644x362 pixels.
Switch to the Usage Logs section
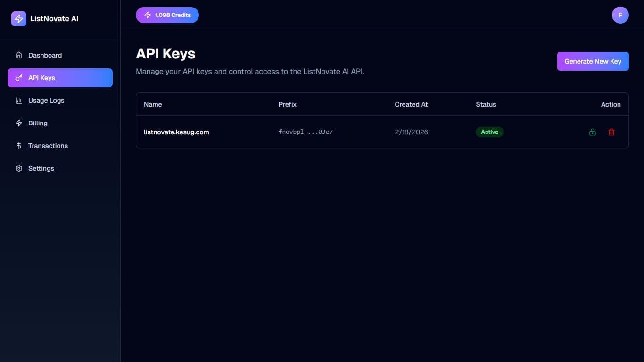pyautogui.click(x=46, y=100)
